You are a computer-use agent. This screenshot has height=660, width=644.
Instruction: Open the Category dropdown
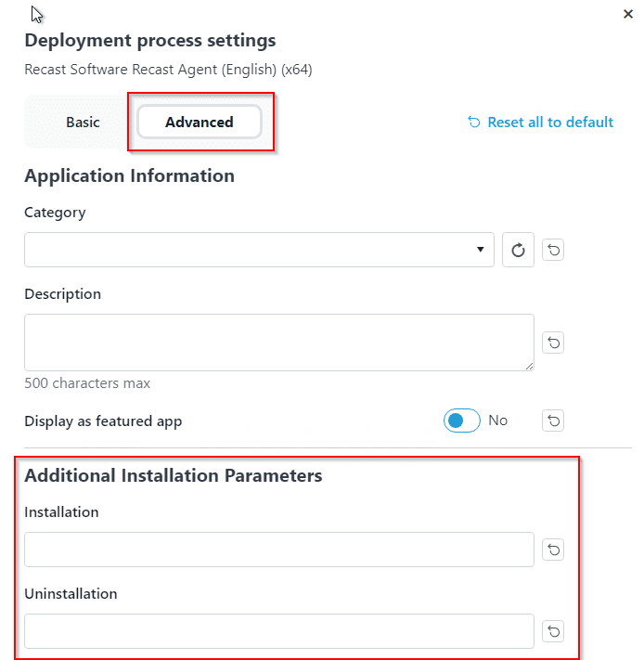pyautogui.click(x=259, y=250)
